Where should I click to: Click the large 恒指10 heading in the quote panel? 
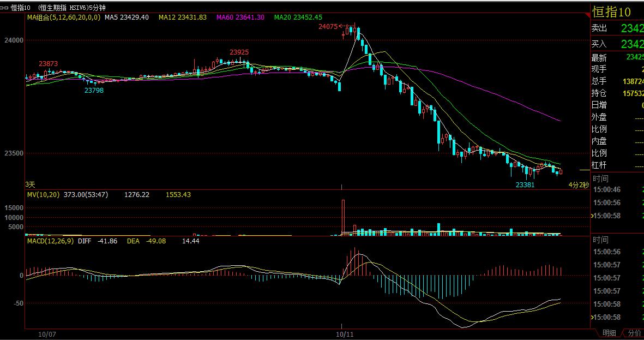click(x=611, y=12)
